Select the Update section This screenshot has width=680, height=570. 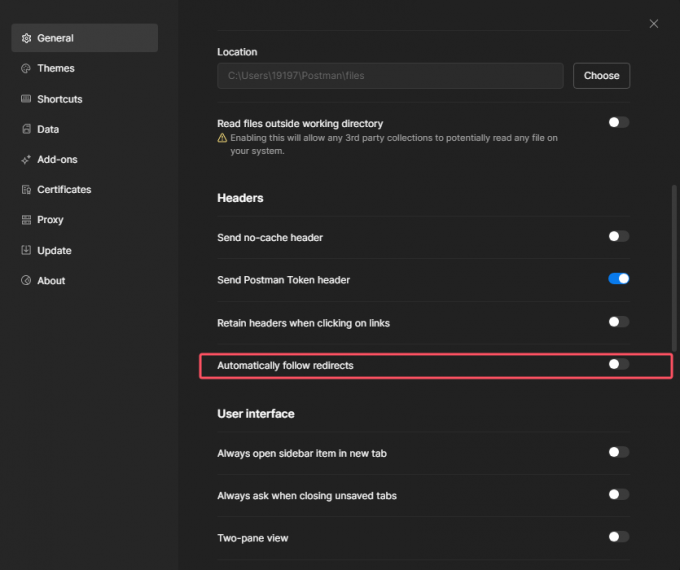(85, 250)
